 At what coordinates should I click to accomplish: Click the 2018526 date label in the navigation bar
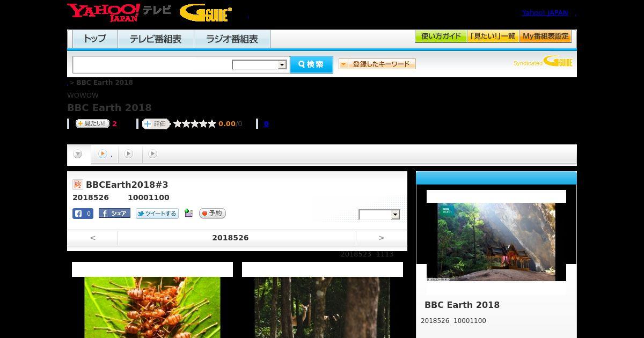point(230,238)
